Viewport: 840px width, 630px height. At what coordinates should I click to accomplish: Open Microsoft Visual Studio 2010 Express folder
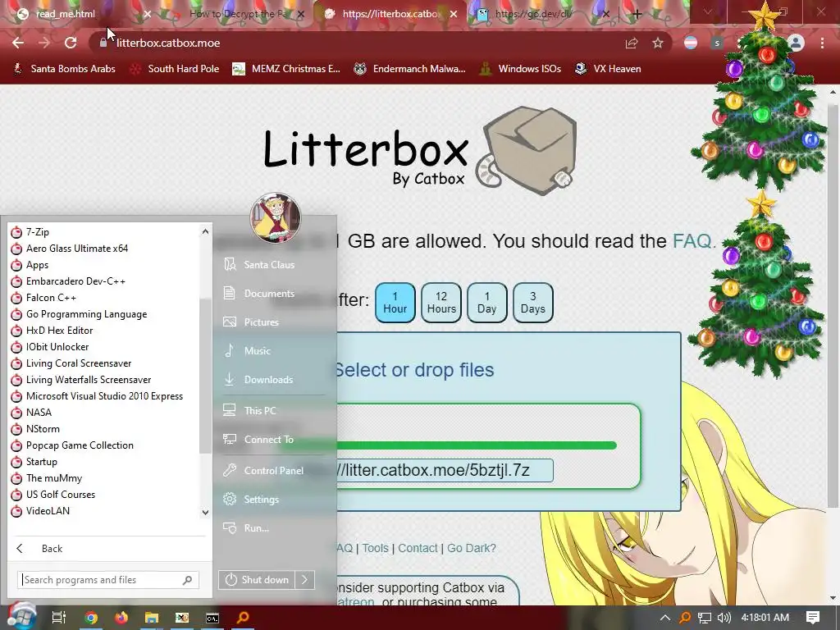104,396
